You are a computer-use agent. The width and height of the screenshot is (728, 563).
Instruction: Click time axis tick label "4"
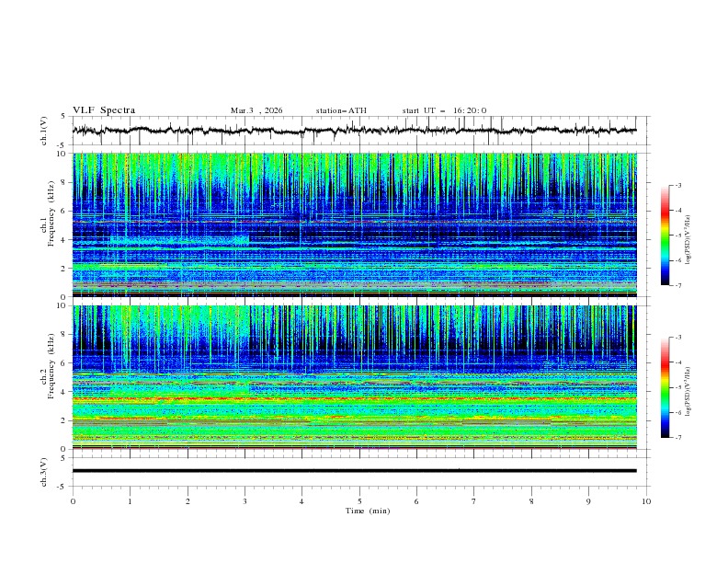click(301, 501)
